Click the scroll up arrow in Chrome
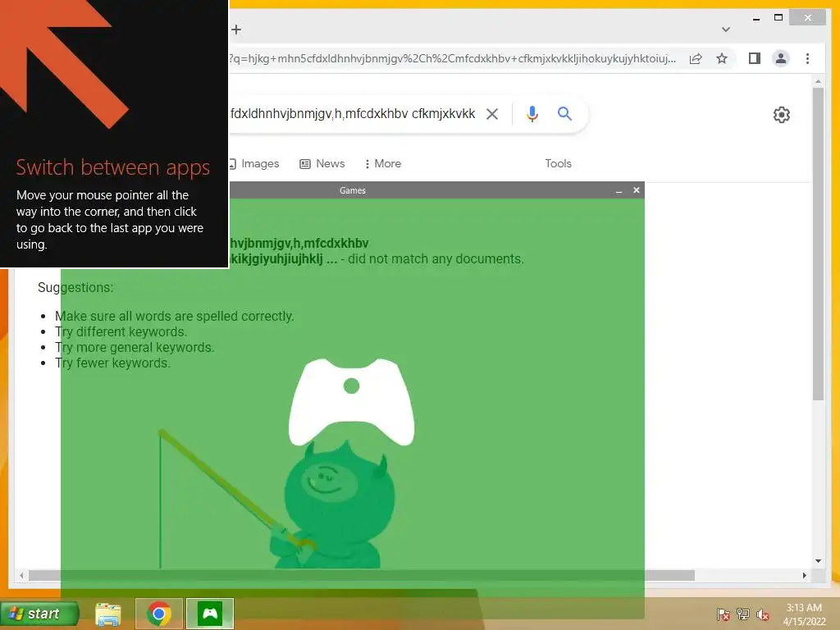This screenshot has width=840, height=630. click(x=818, y=81)
